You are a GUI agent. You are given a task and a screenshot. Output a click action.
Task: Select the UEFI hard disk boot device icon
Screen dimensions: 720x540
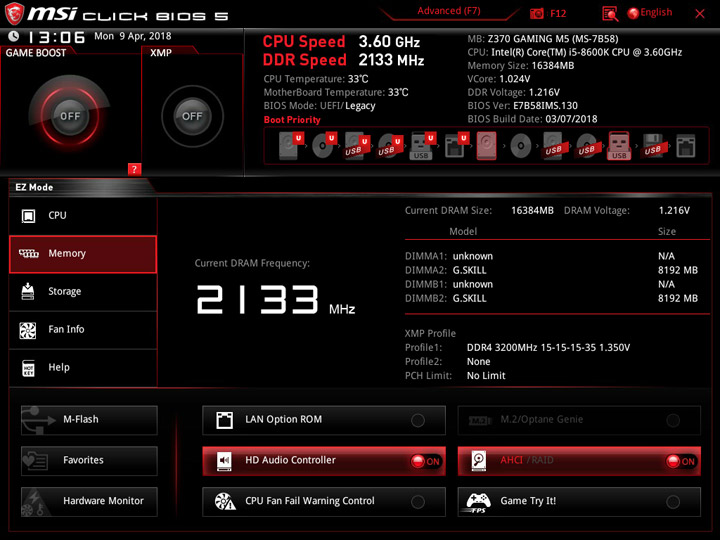[x=291, y=146]
